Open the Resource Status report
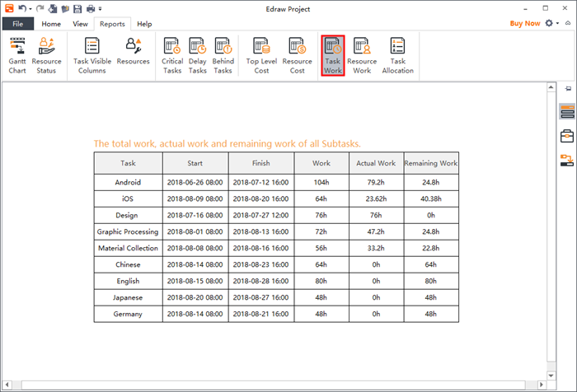This screenshot has height=392, width=577. click(46, 55)
